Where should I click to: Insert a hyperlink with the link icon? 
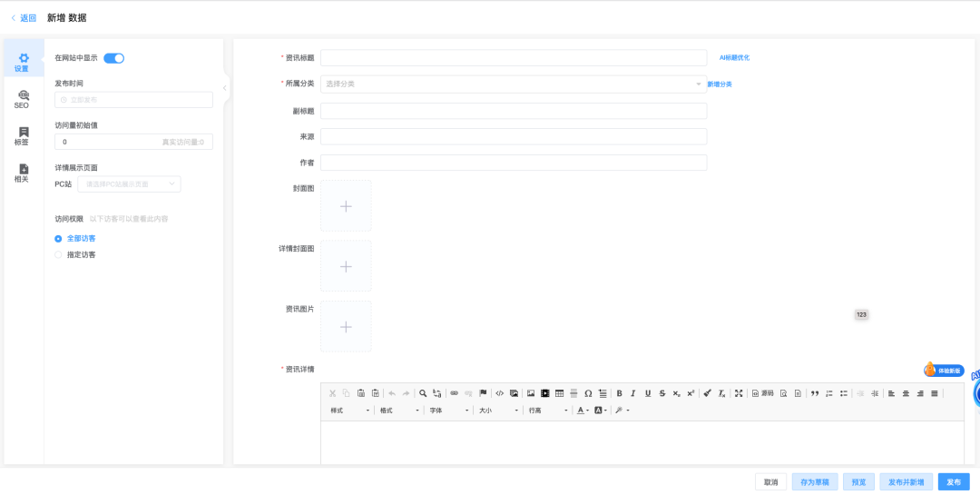click(455, 393)
